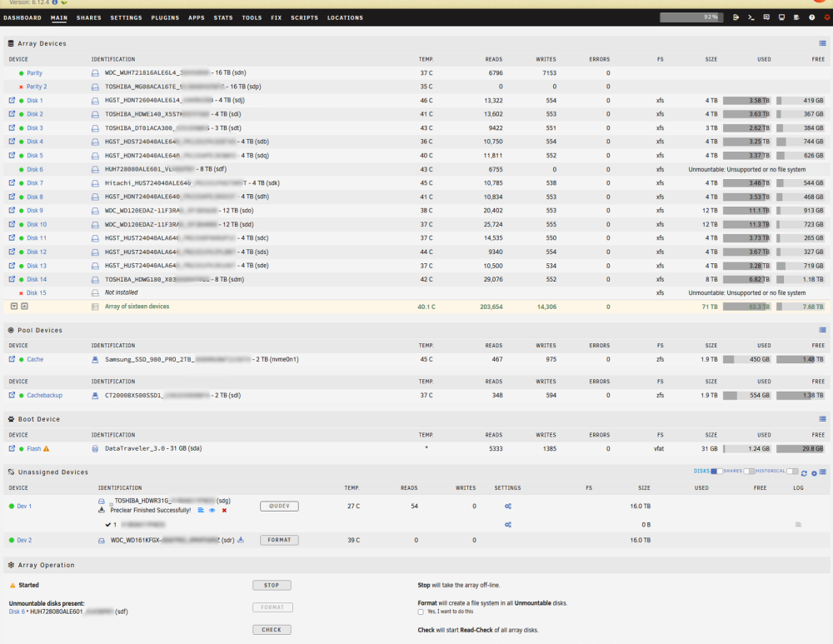833x644 pixels.
Task: Open the Dev 2 link
Action: [24, 540]
